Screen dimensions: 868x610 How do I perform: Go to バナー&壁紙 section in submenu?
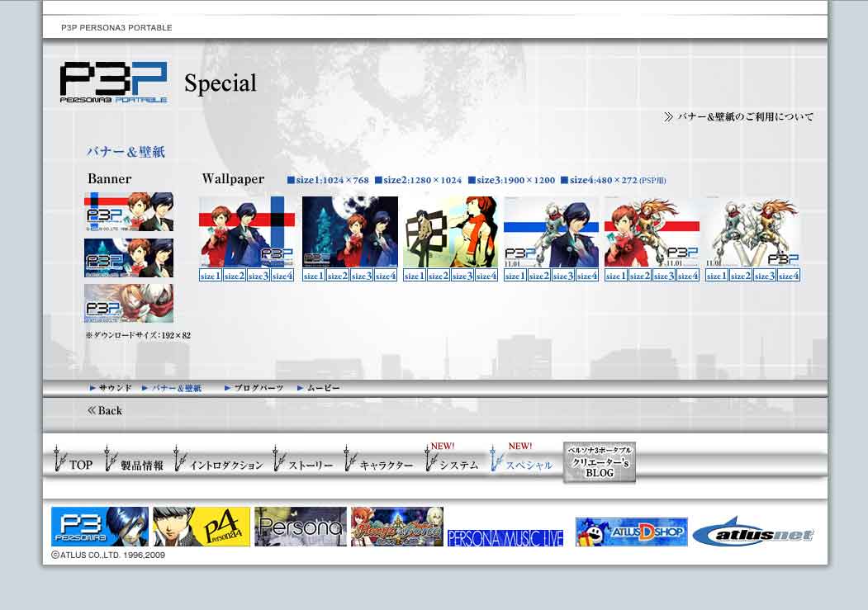pos(172,388)
